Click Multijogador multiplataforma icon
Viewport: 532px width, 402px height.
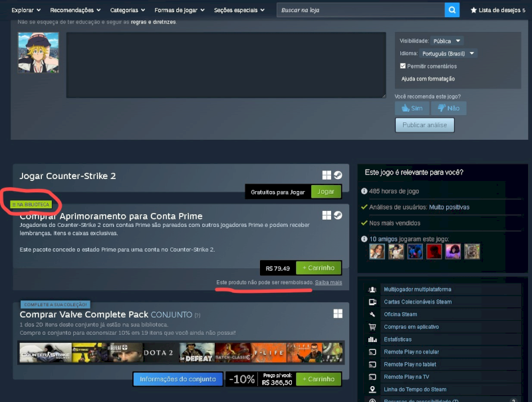coord(372,290)
